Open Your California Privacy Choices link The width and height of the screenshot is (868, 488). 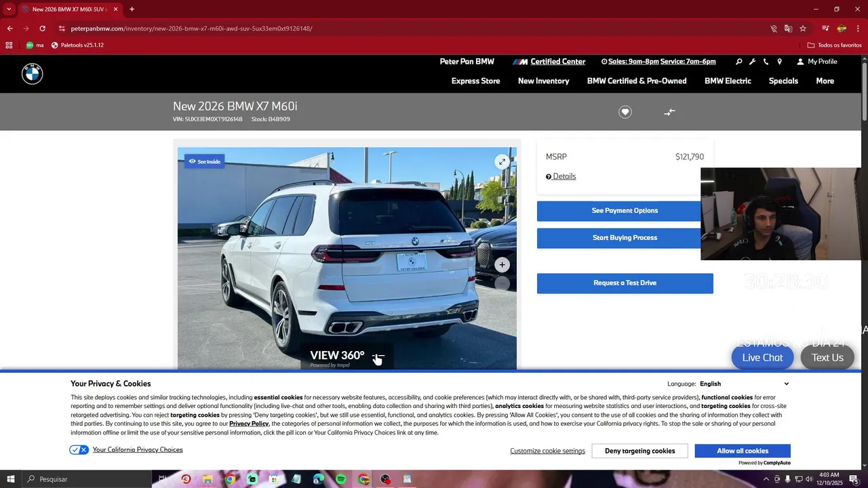(138, 450)
